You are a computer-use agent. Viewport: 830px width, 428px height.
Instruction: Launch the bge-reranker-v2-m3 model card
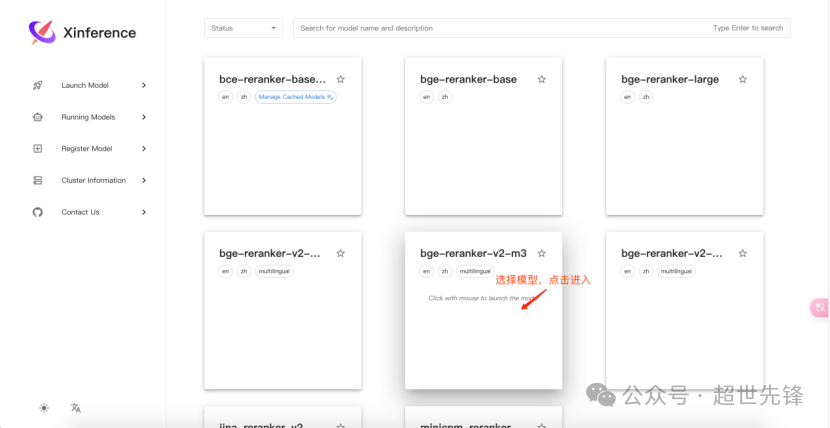point(483,311)
